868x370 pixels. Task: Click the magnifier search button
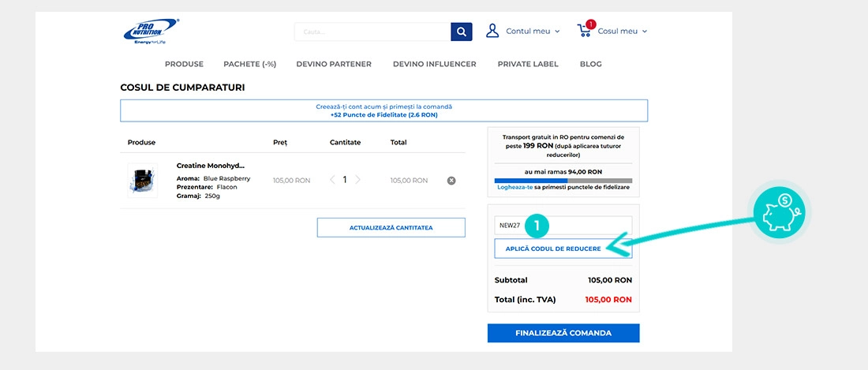tap(462, 32)
